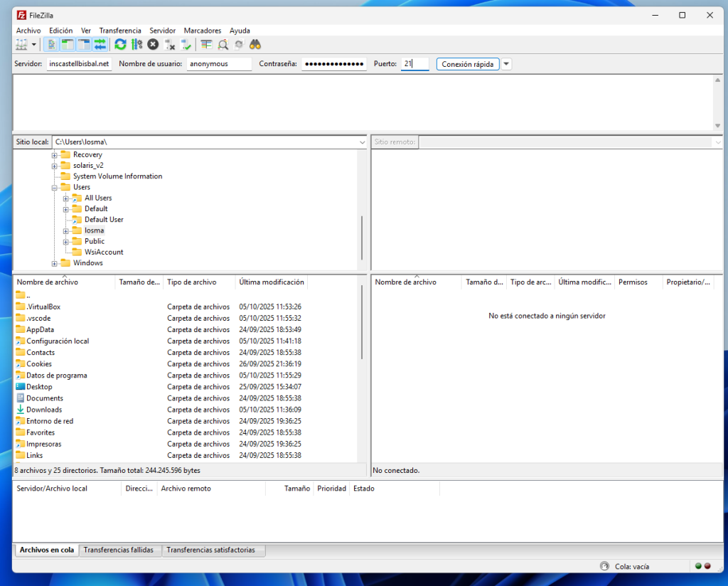The width and height of the screenshot is (728, 586).
Task: Click the binoculars file search icon
Action: pos(255,45)
